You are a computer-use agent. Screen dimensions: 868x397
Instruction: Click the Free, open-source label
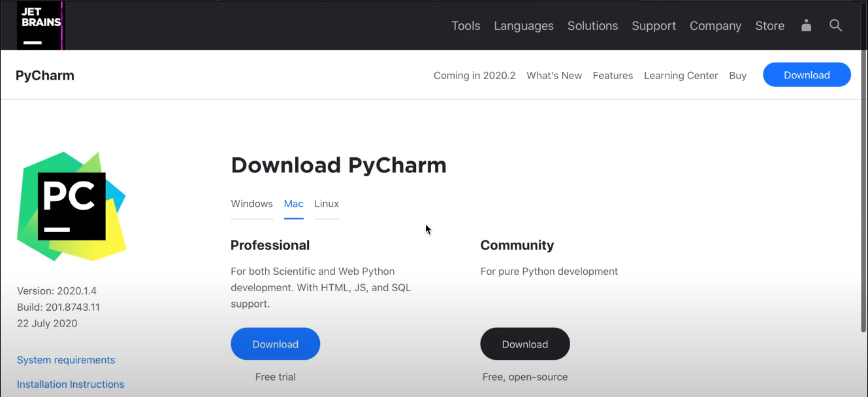[x=525, y=377]
